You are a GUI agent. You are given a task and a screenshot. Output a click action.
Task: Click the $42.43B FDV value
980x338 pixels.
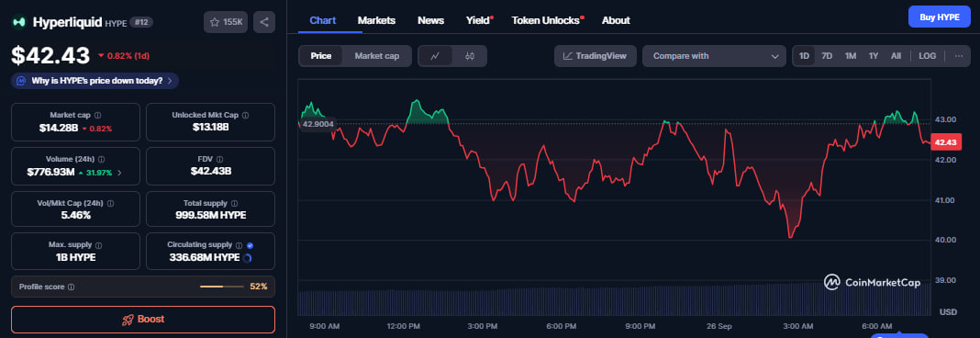click(x=211, y=172)
